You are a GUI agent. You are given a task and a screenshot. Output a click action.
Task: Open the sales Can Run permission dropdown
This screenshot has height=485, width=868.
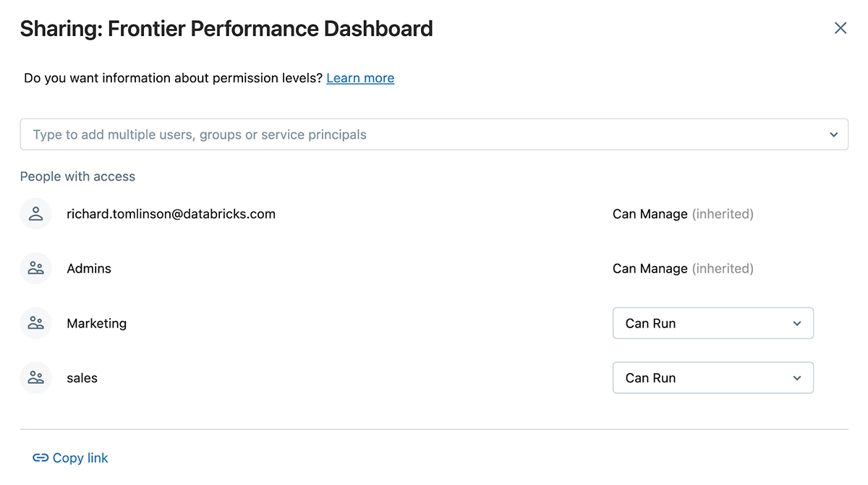click(x=712, y=378)
